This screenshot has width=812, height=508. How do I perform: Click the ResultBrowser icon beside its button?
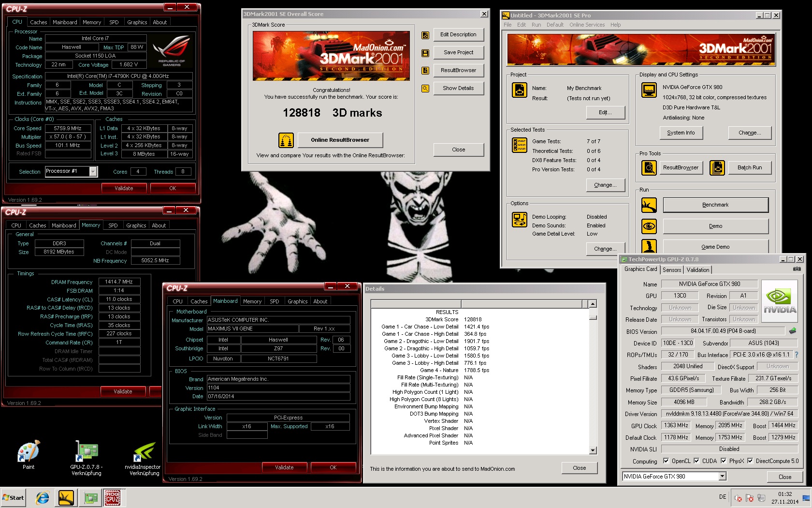point(425,71)
